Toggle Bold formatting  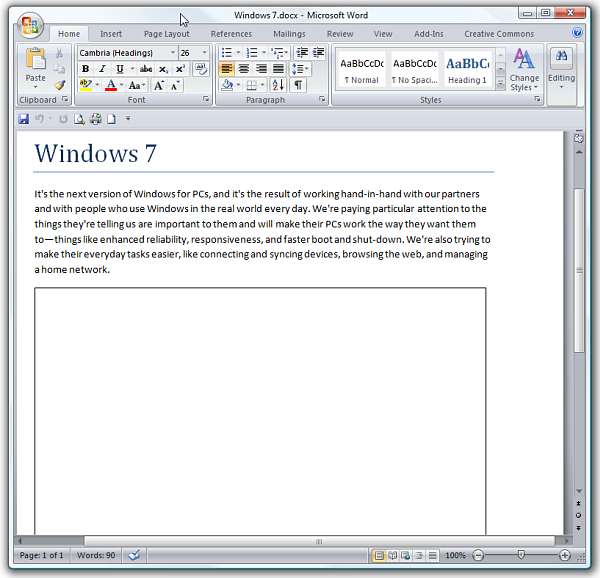pos(85,69)
